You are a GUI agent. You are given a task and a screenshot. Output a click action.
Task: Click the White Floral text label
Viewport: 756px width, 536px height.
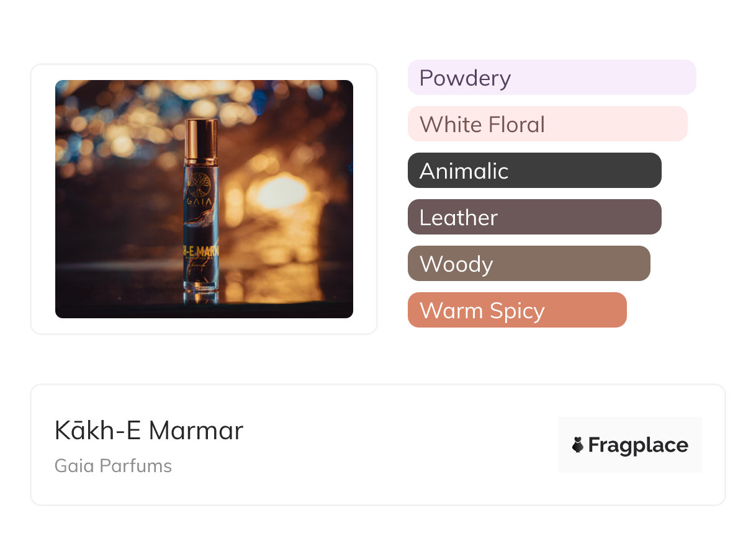(482, 125)
